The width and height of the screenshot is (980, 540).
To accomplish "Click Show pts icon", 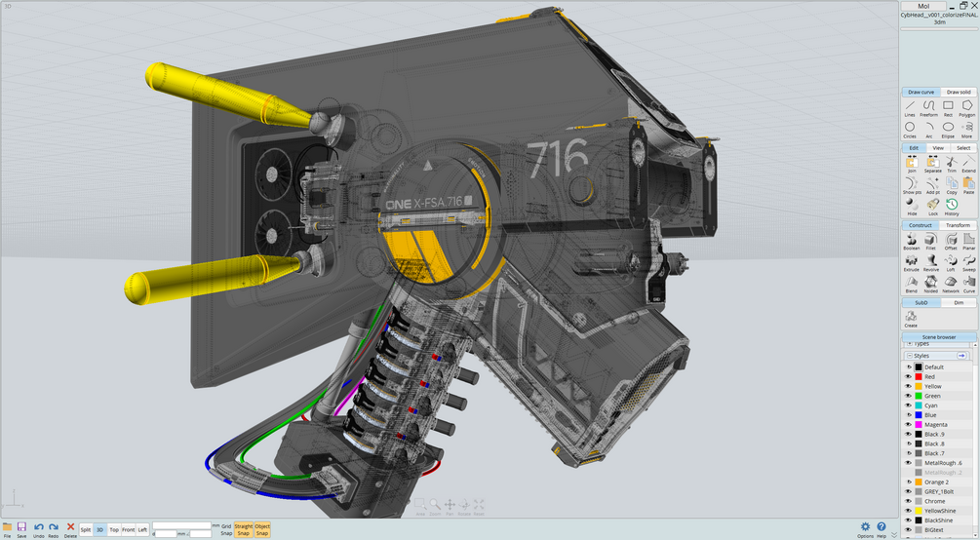I will (912, 185).
